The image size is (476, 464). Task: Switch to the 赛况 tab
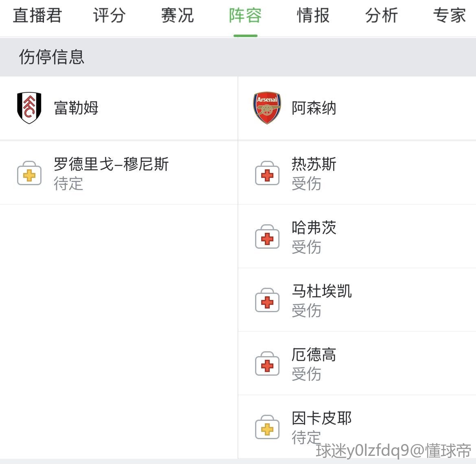177,16
